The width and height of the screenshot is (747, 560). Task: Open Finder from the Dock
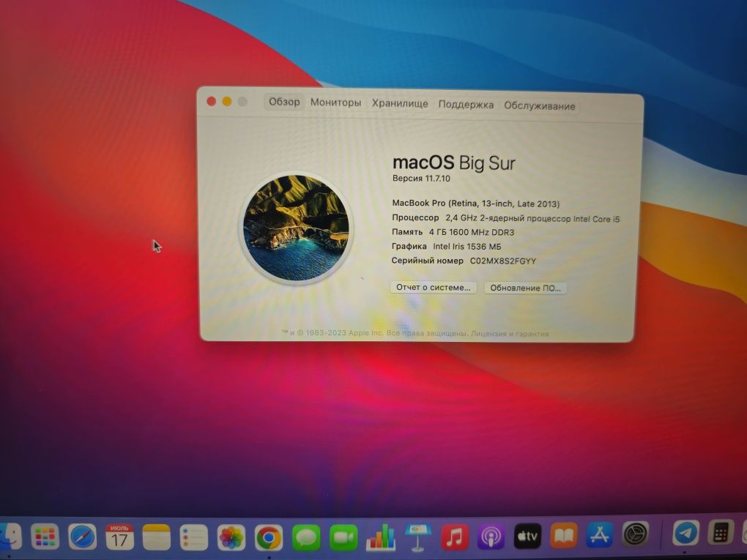[10, 536]
